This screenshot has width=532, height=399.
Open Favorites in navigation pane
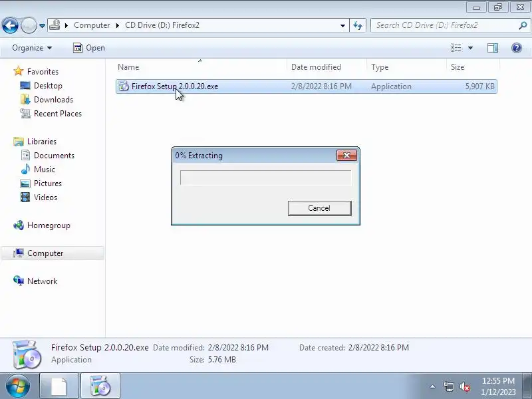click(x=43, y=72)
